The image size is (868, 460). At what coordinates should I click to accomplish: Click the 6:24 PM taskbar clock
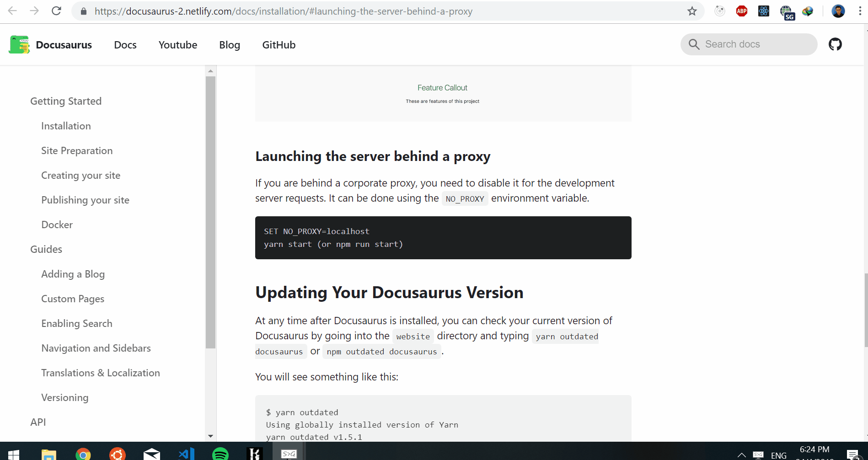(814, 449)
